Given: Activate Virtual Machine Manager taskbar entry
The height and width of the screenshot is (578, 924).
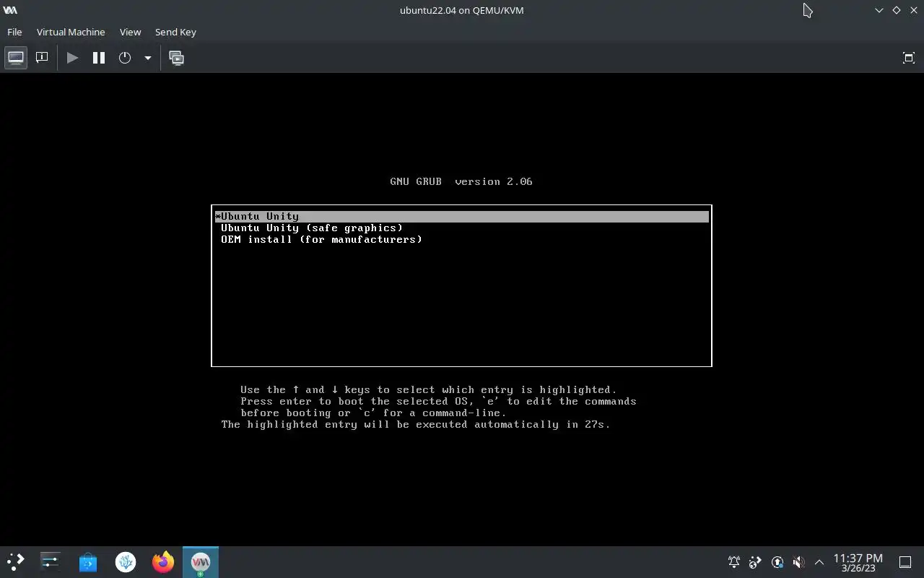Looking at the screenshot, I should pos(201,561).
